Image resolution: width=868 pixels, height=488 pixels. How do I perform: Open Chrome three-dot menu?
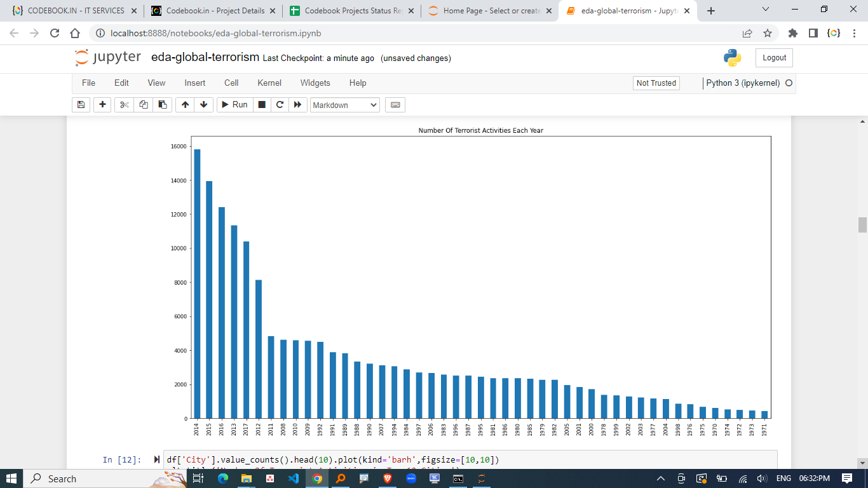coord(855,33)
